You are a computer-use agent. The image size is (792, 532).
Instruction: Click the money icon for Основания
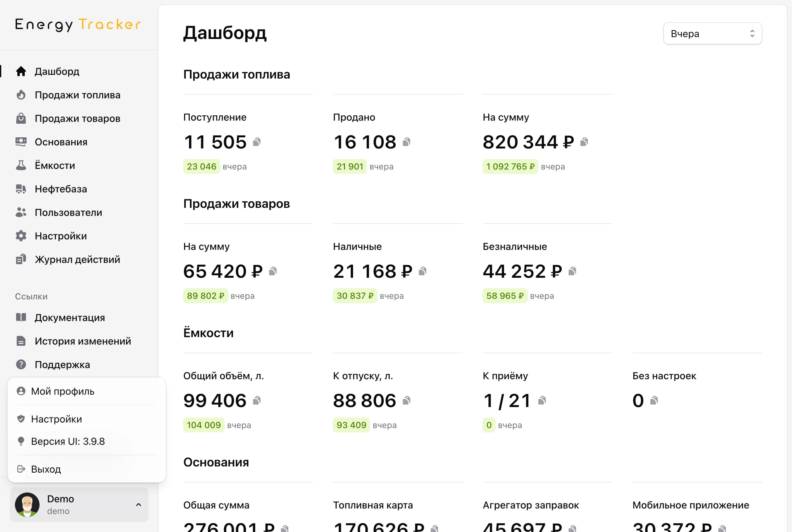click(x=21, y=142)
